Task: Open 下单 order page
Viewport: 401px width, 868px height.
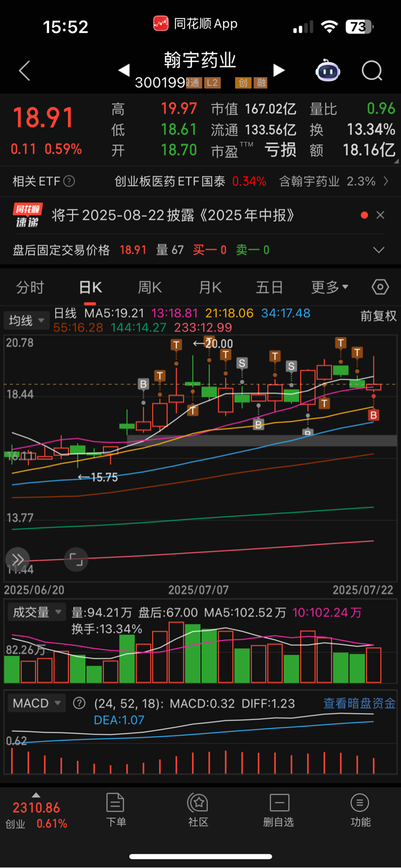Action: 115,810
